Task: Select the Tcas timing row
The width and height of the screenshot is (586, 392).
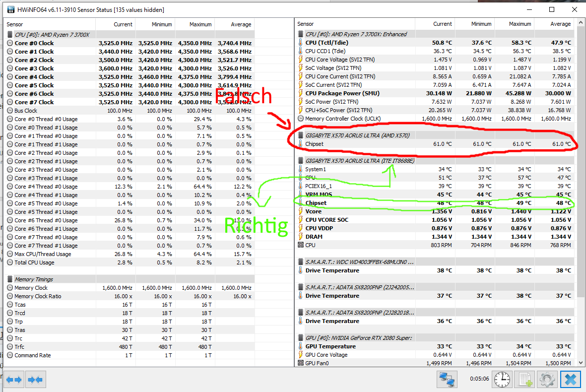Action: click(130, 305)
